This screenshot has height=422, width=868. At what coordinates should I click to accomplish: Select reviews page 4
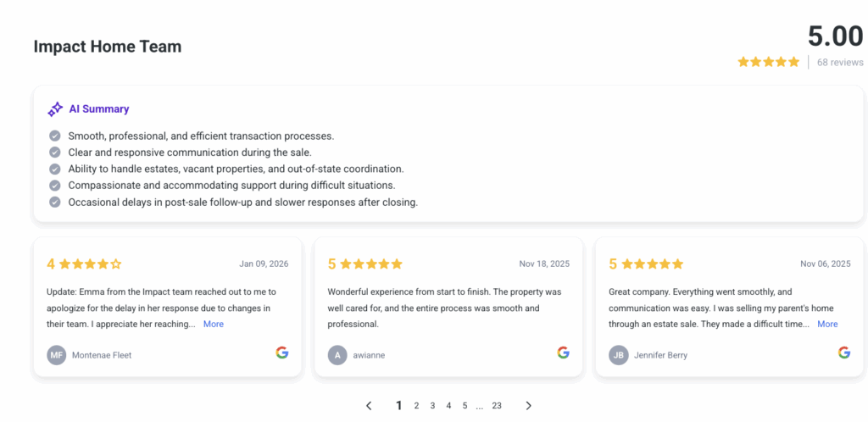tap(448, 406)
